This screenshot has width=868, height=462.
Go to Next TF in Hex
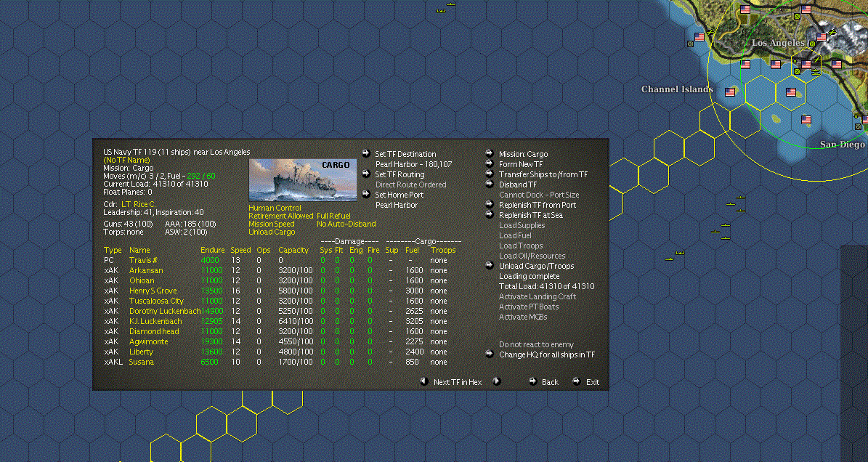click(458, 382)
